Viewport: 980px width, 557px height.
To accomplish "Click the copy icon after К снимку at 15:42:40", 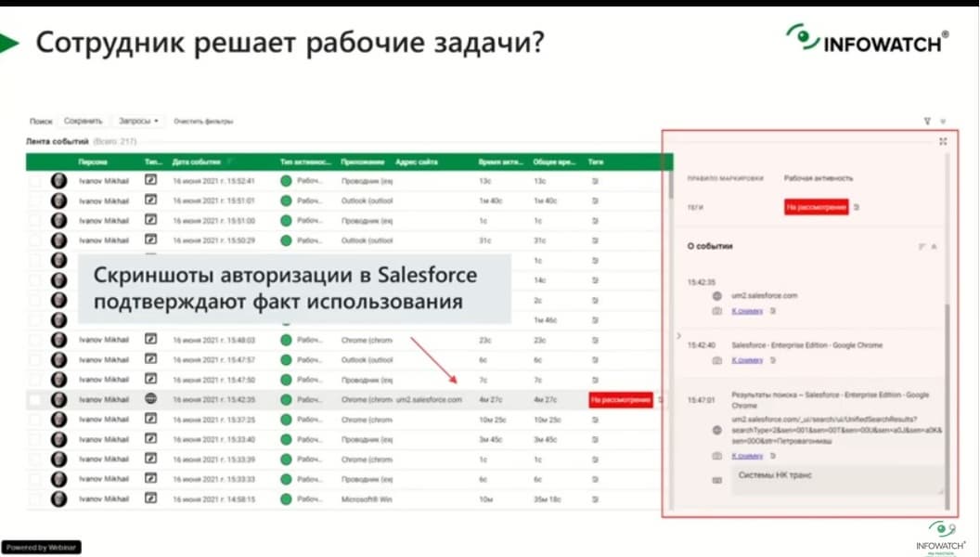I will [x=773, y=360].
